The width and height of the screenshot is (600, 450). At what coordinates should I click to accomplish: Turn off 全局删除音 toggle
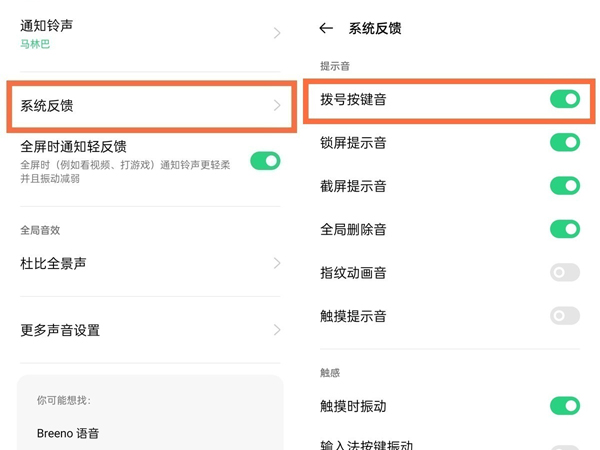coord(565,229)
